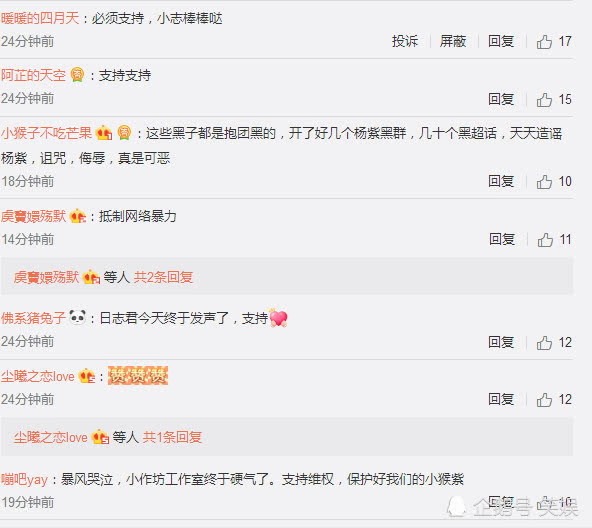This screenshot has width=592, height=528.
Task: Reply to the 抵制网络暴力 comment
Action: point(502,239)
